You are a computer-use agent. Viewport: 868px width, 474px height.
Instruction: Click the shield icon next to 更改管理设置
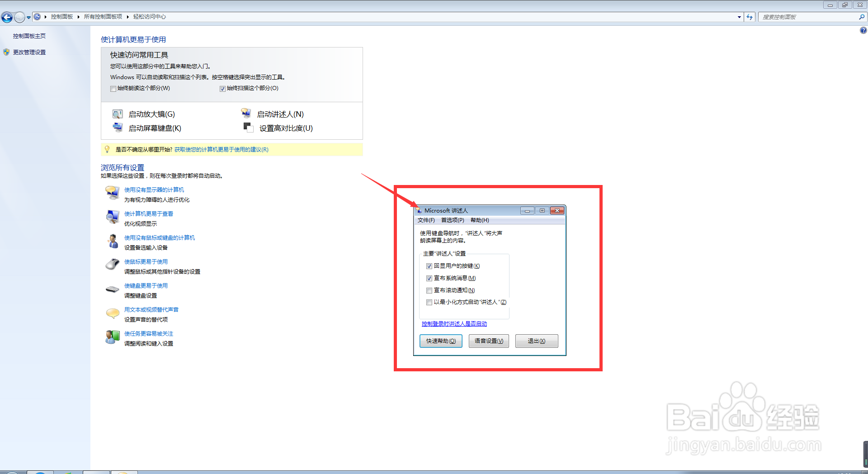[6, 52]
